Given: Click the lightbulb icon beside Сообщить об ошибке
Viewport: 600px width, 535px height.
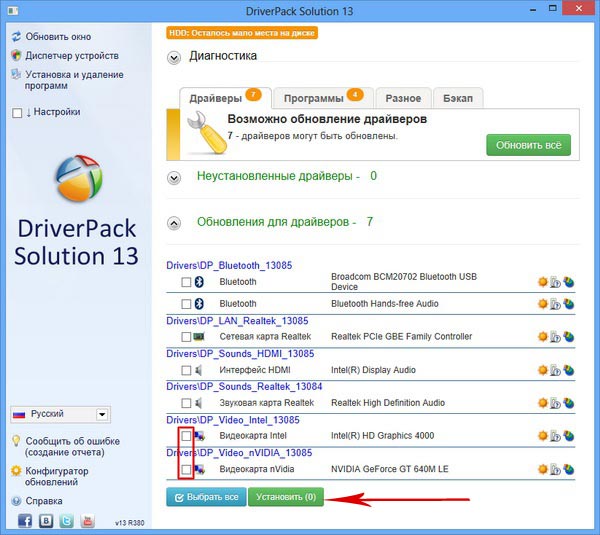Looking at the screenshot, I should [16, 440].
